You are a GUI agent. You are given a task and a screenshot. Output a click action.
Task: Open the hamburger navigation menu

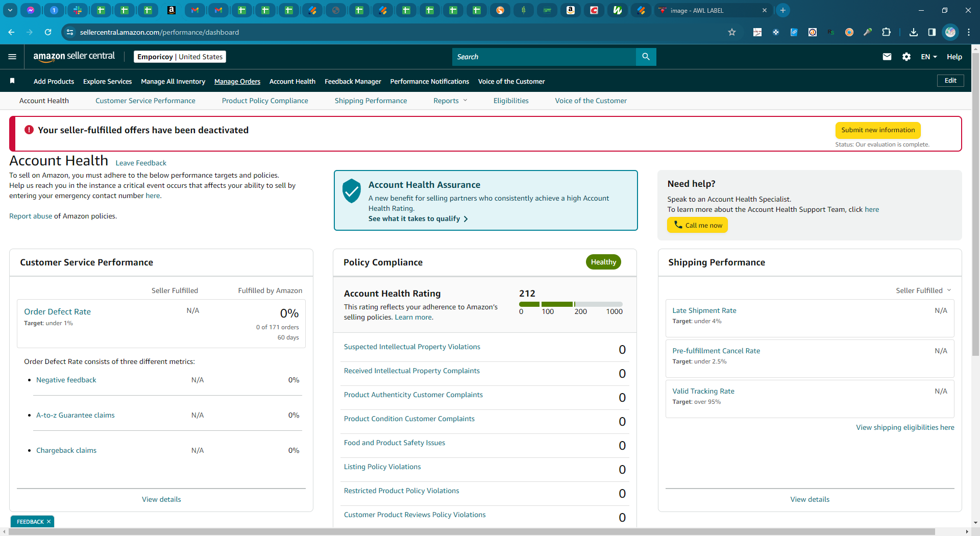pyautogui.click(x=12, y=57)
